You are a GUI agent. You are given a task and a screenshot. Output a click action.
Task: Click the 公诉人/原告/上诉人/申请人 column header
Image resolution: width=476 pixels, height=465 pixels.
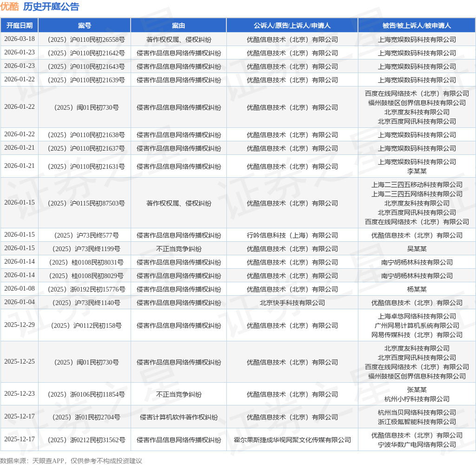coord(292,26)
